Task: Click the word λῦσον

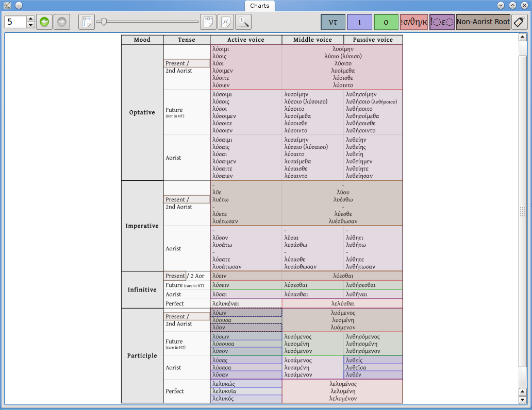Action: coord(220,238)
